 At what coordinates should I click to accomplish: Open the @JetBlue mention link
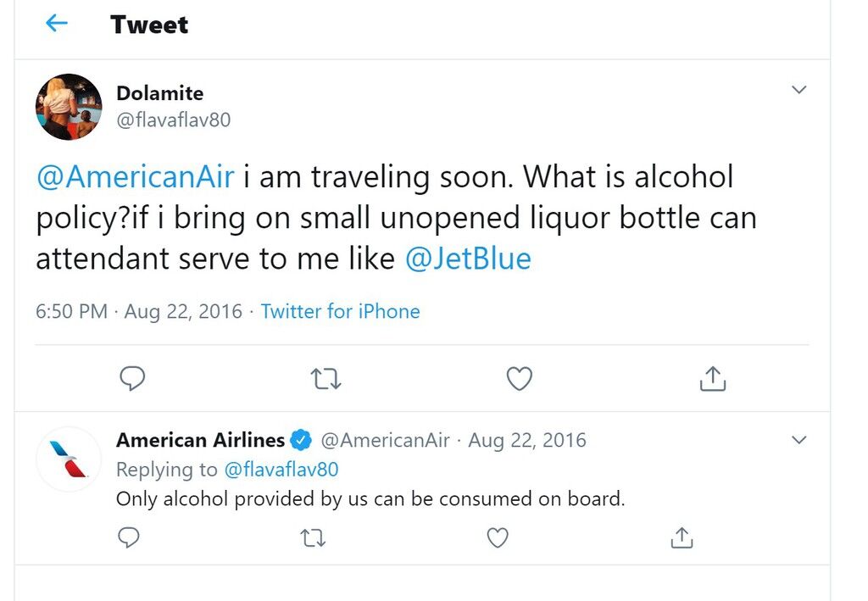pos(468,259)
